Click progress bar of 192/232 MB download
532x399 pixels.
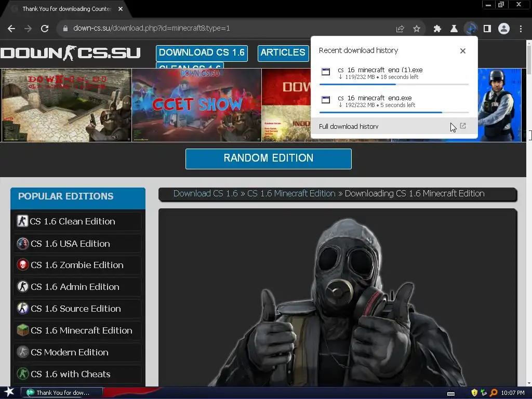(394, 112)
